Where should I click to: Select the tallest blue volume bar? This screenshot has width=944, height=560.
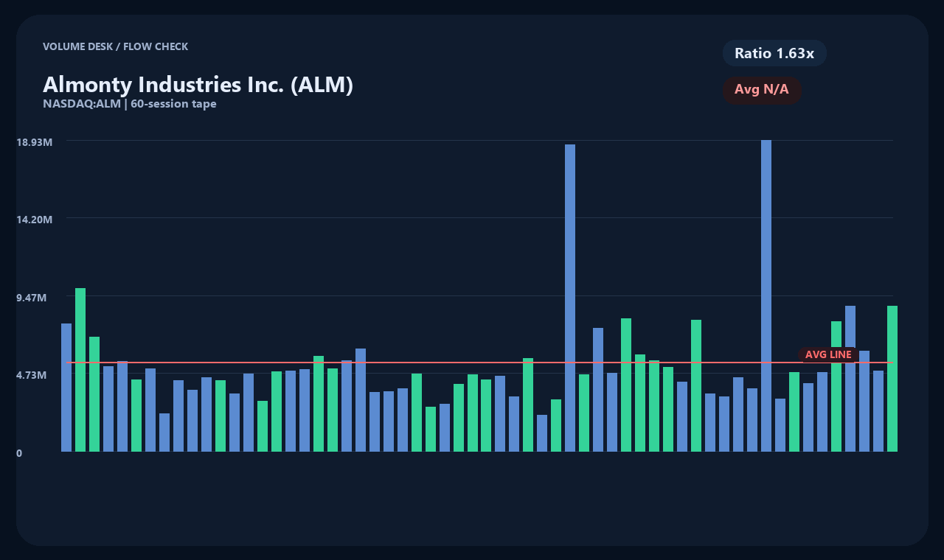pos(766,295)
